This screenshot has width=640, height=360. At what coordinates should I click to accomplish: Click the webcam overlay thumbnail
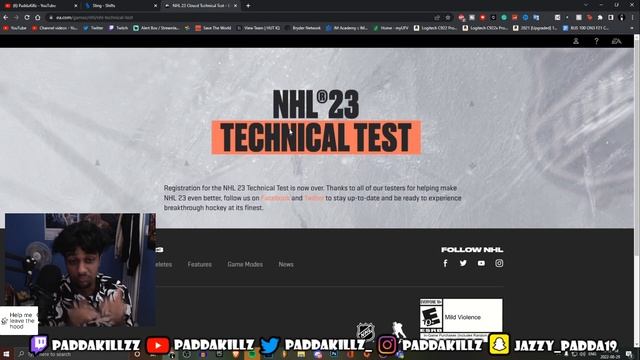coord(80,270)
